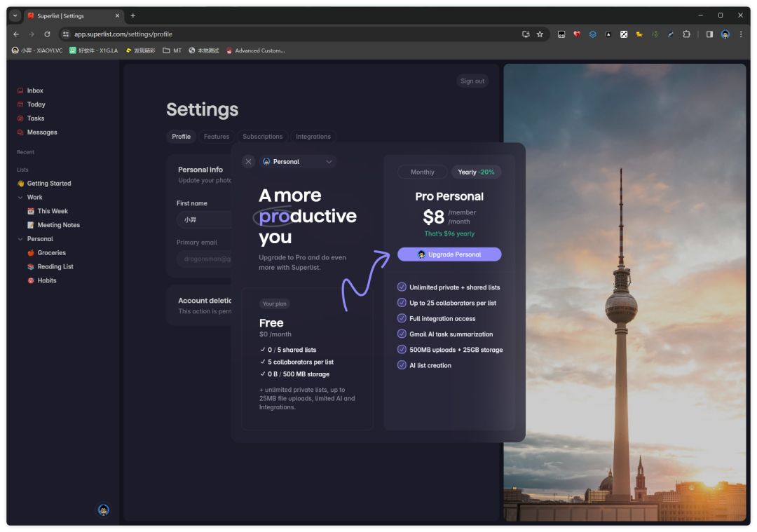
Task: Open the Reading List in sidebar
Action: [x=55, y=267]
